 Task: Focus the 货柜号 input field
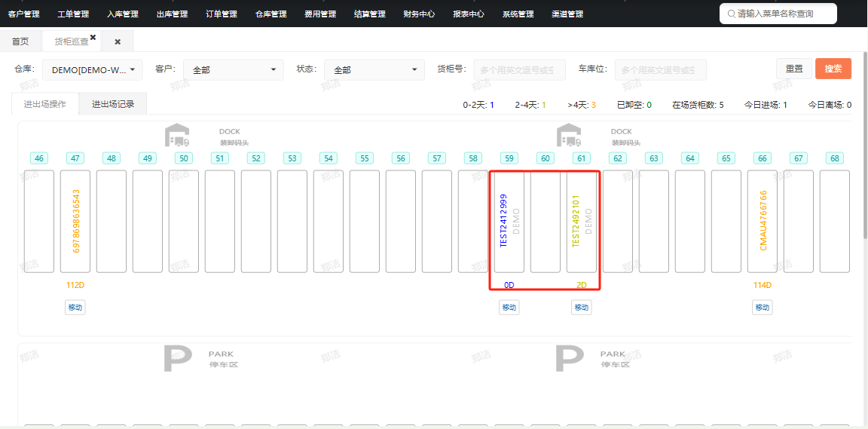pyautogui.click(x=520, y=70)
